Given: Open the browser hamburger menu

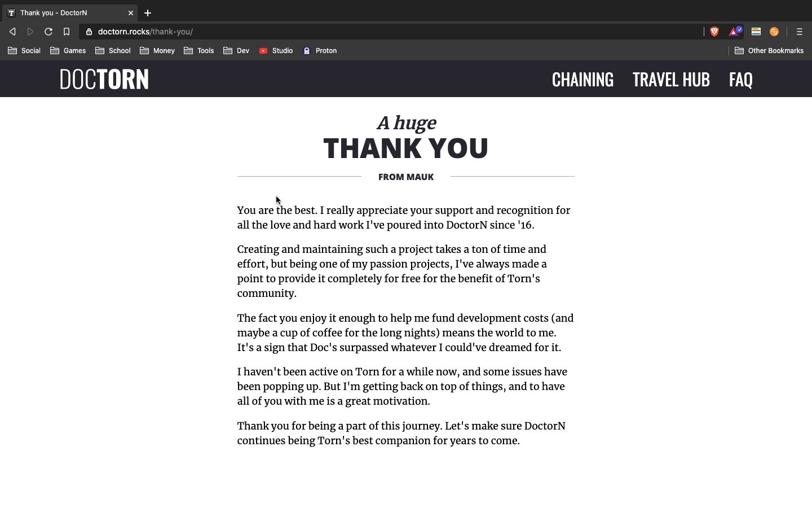Looking at the screenshot, I should tap(799, 32).
